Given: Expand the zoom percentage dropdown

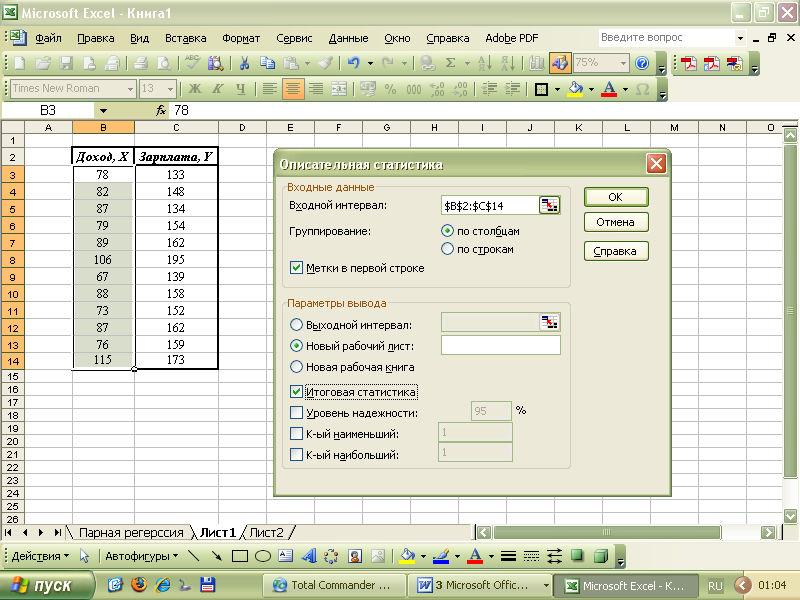Looking at the screenshot, I should (x=623, y=63).
